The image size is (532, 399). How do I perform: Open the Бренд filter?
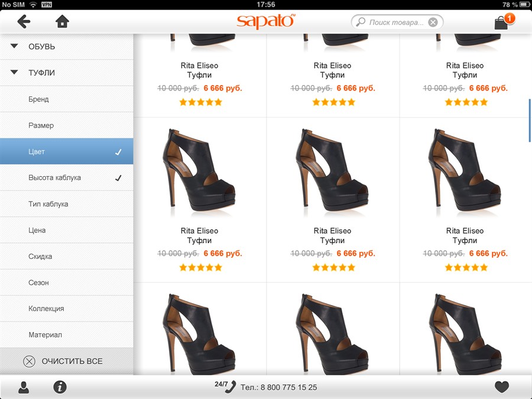(39, 99)
